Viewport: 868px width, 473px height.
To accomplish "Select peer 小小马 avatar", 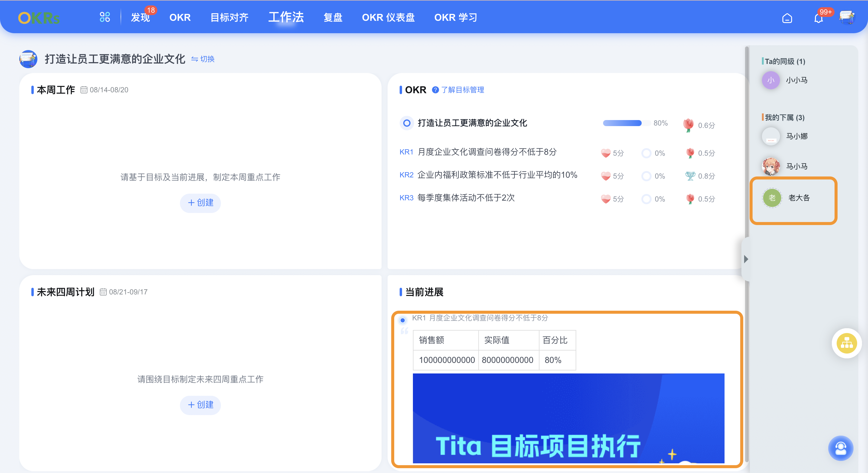I will [x=771, y=80].
